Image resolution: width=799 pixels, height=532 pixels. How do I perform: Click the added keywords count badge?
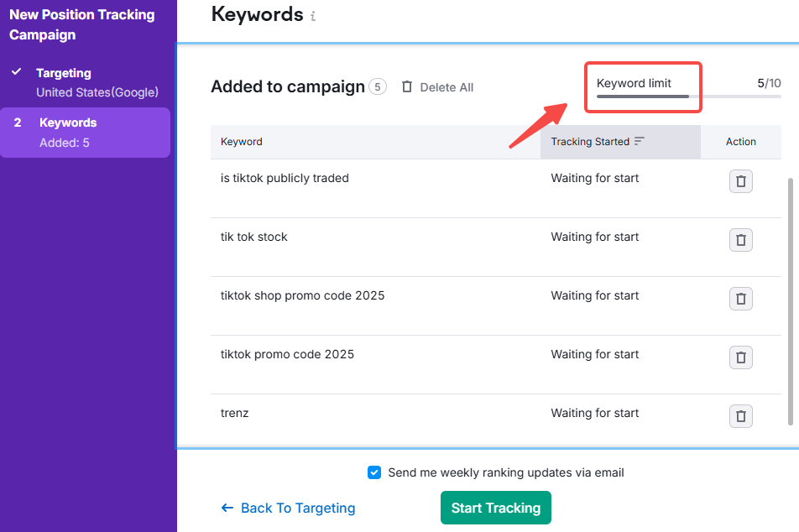378,87
